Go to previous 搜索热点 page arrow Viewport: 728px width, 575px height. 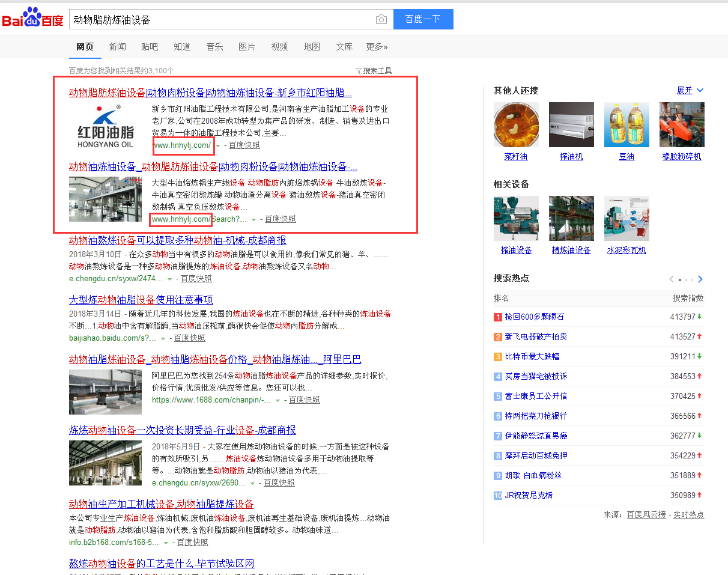pos(672,279)
